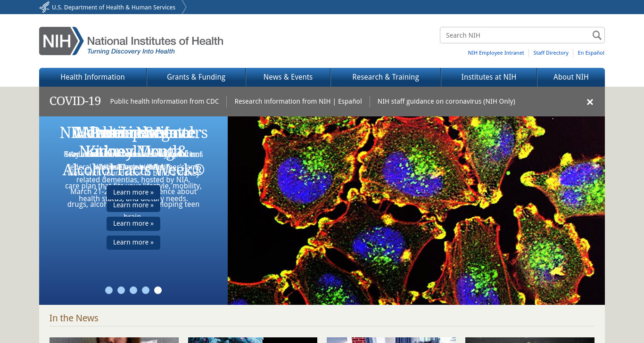
Task: Open the About NIH menu
Action: pos(571,77)
